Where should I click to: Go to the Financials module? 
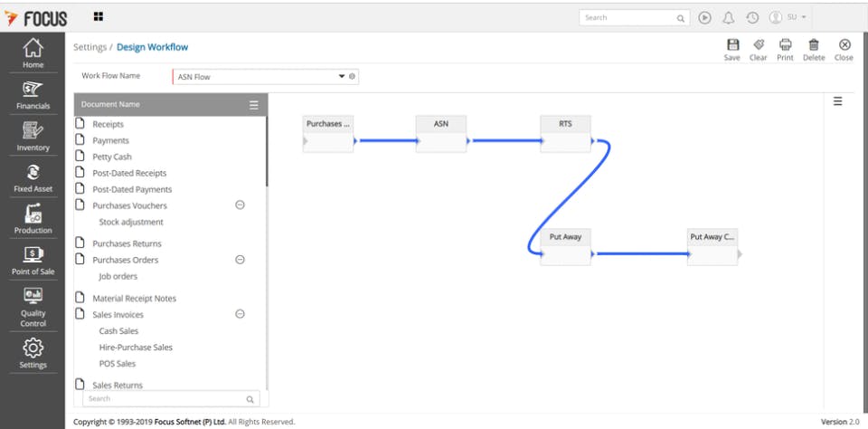coord(33,94)
